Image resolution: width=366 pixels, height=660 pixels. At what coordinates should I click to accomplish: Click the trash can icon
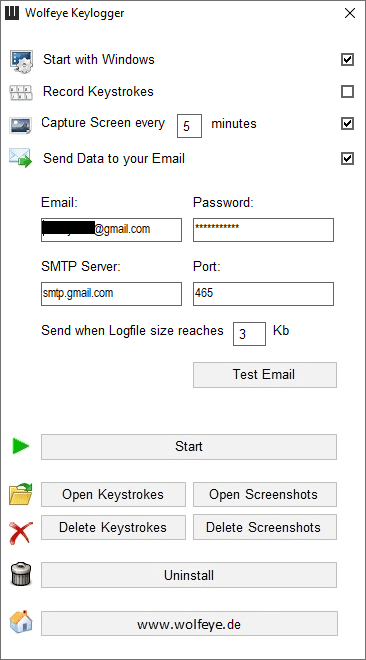(x=21, y=575)
